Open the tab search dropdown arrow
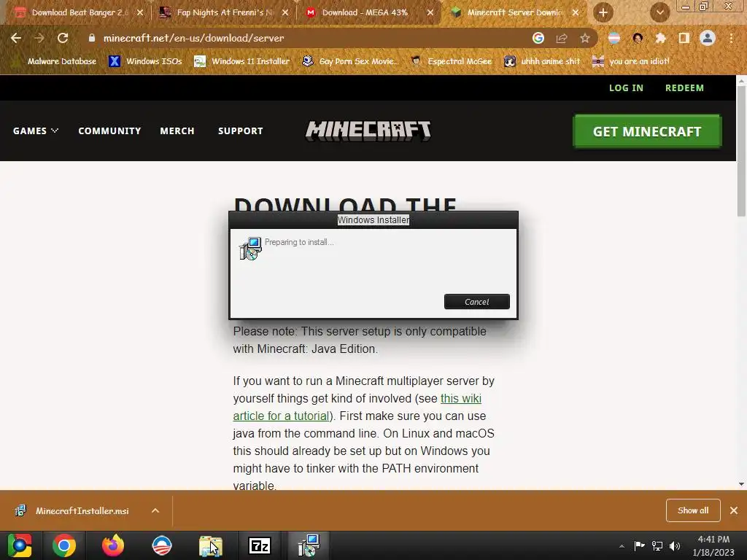 [659, 12]
